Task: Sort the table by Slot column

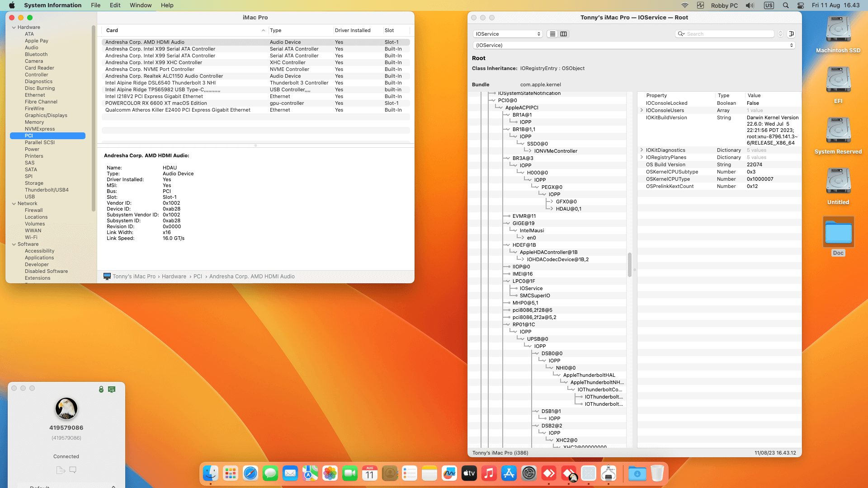Action: (396, 30)
